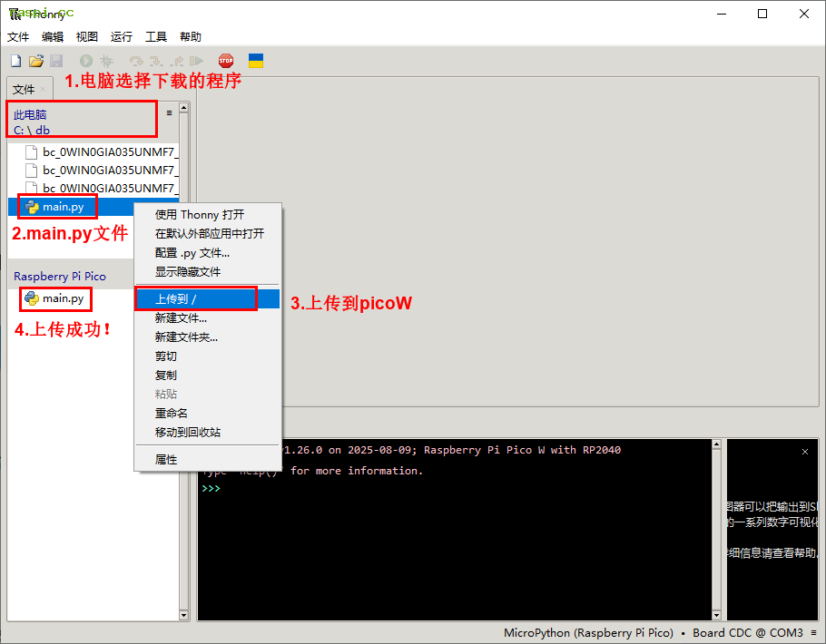This screenshot has height=644, width=826.
Task: Click the Debug bug icon
Action: point(106,61)
